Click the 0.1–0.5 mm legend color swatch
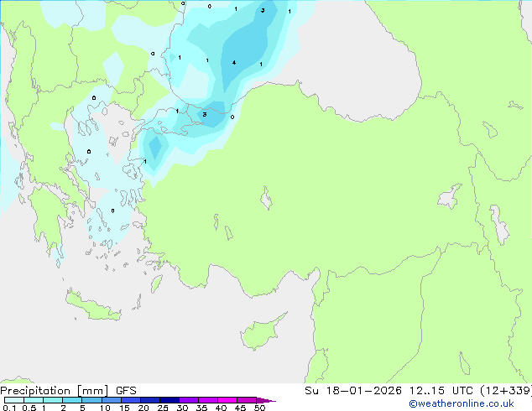The height and width of the screenshot is (411, 532). (14, 400)
